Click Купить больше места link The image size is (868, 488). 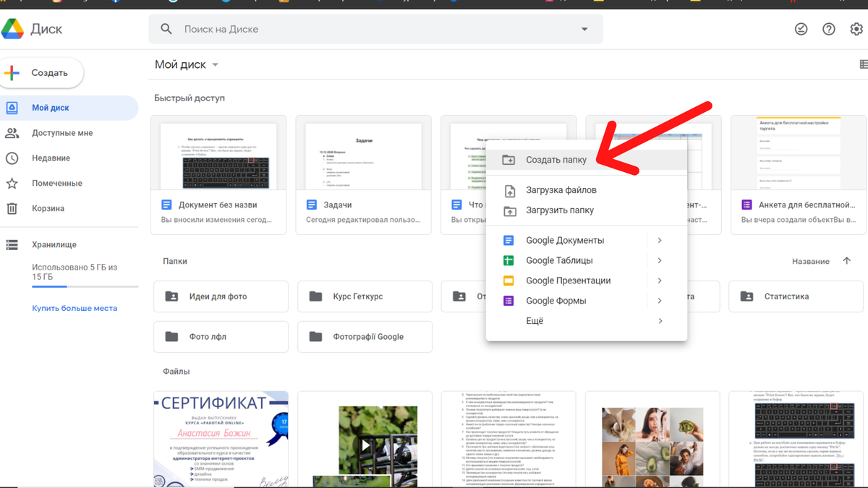coord(75,308)
